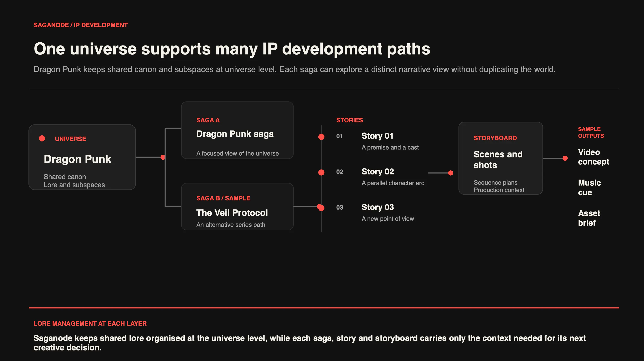Select the Story 01 title
The image size is (644, 361).
378,136
